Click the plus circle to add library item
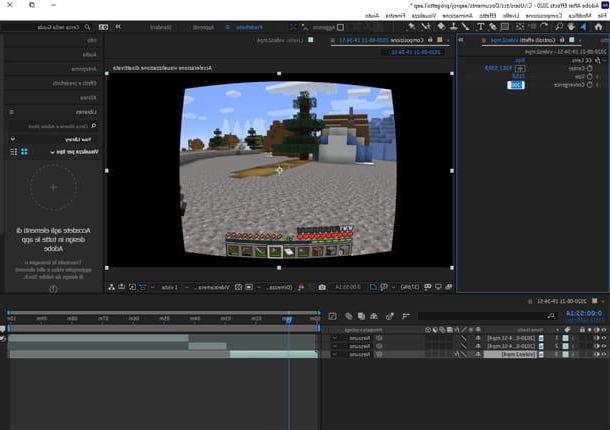610x430 pixels. [54, 188]
